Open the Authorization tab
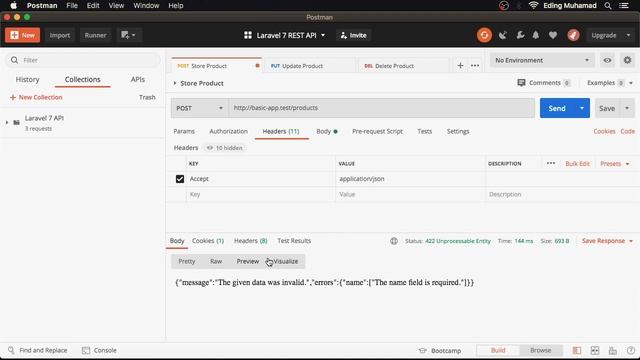 [x=229, y=131]
